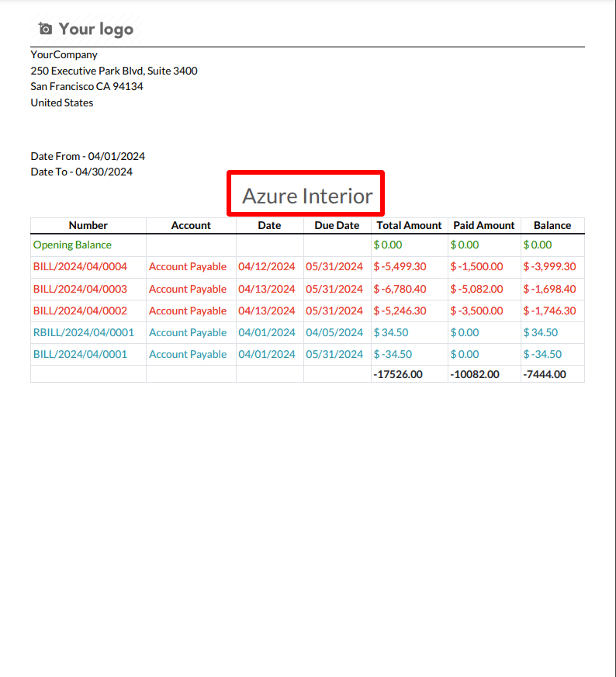Viewport: 616px width, 677px height.
Task: Click date 04/12/2024
Action: click(267, 266)
